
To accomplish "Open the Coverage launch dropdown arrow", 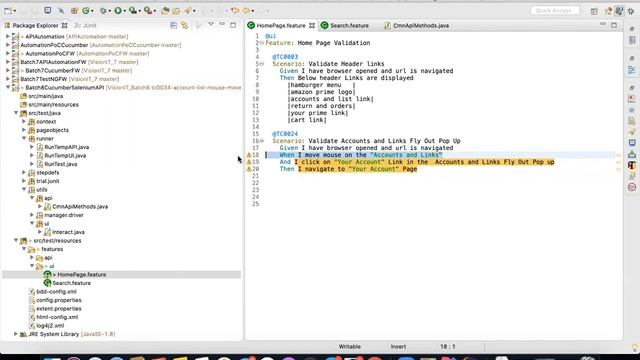I will click(x=92, y=11).
